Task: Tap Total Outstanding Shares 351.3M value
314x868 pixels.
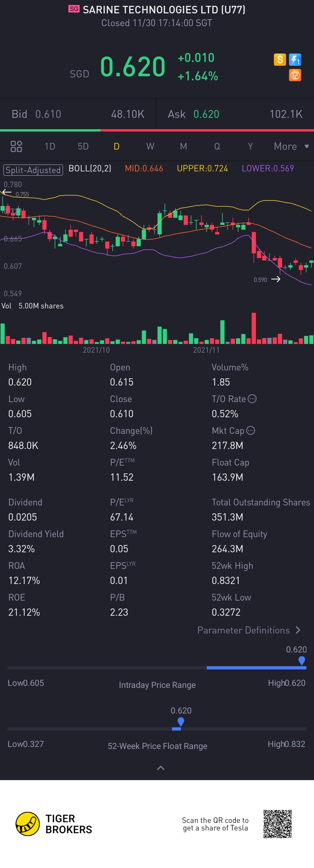Action: tap(227, 517)
